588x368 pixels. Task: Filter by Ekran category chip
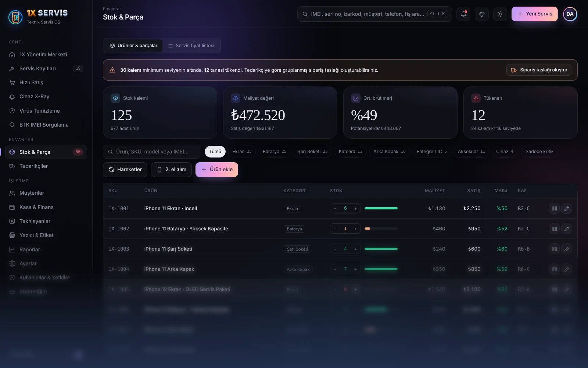[x=242, y=152]
